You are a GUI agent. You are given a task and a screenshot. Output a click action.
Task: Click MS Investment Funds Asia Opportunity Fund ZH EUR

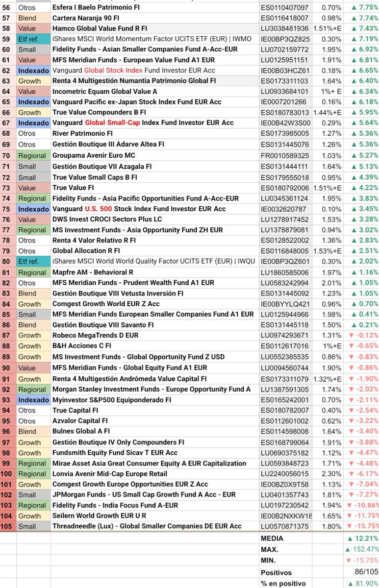[137, 230]
